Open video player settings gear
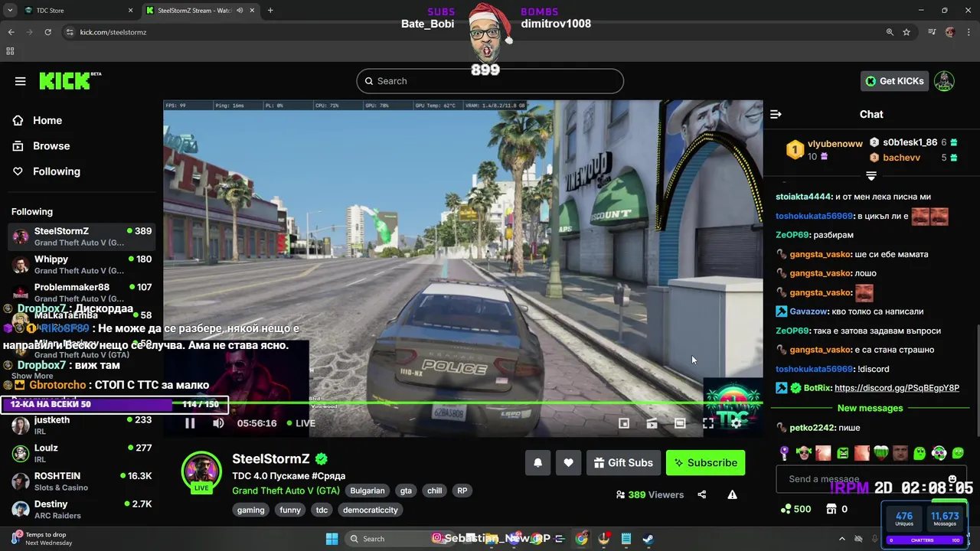980x551 pixels. click(736, 423)
